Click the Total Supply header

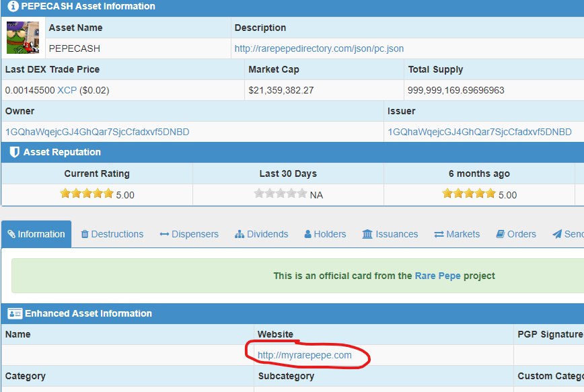(435, 70)
